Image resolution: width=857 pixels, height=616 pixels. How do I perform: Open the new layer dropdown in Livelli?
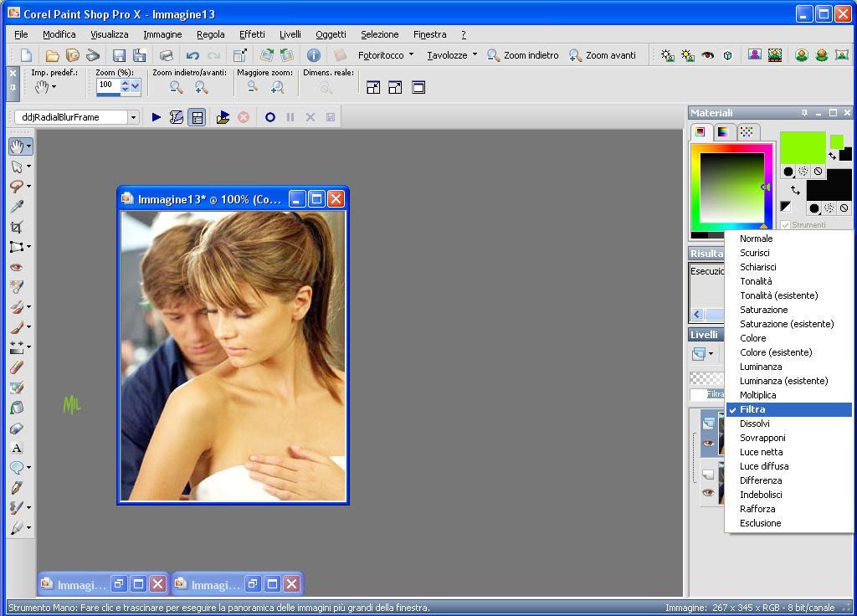click(x=711, y=354)
